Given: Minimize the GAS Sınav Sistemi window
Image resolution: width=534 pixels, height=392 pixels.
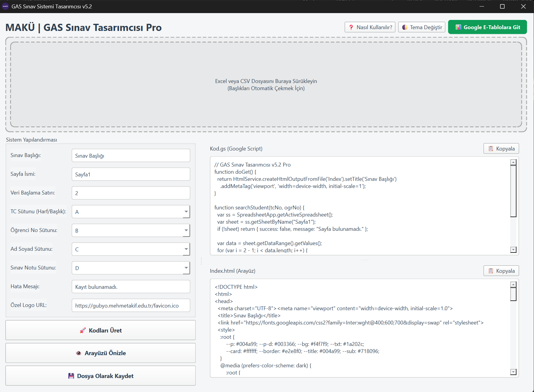Looking at the screenshot, I should click(x=482, y=6).
